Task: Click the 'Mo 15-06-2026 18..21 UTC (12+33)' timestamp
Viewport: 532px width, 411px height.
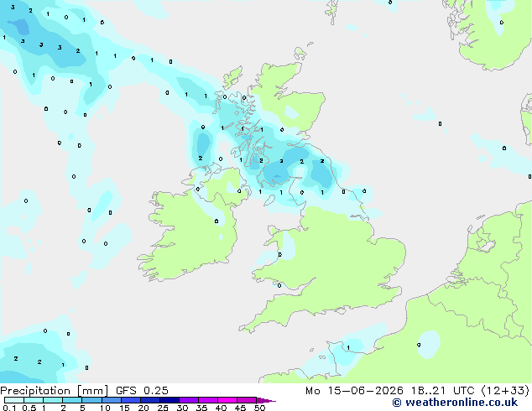Action: point(417,391)
